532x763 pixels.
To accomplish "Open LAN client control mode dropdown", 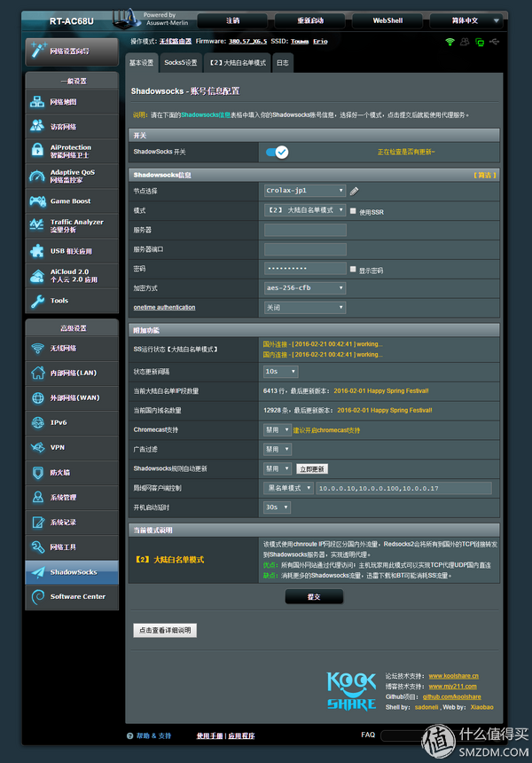I will tap(288, 488).
